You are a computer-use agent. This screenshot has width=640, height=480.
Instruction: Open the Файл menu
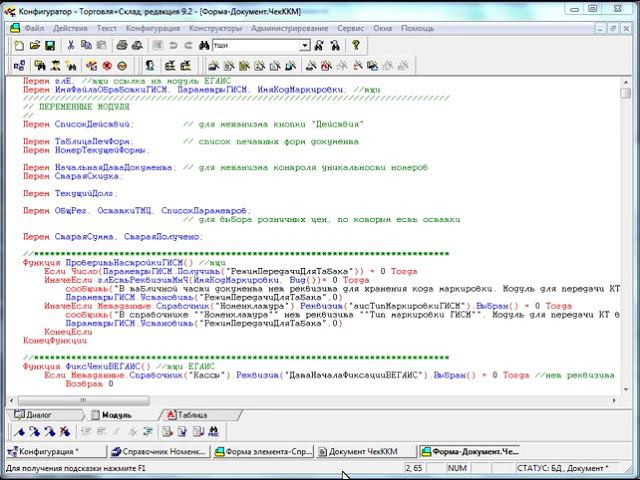pyautogui.click(x=33, y=29)
